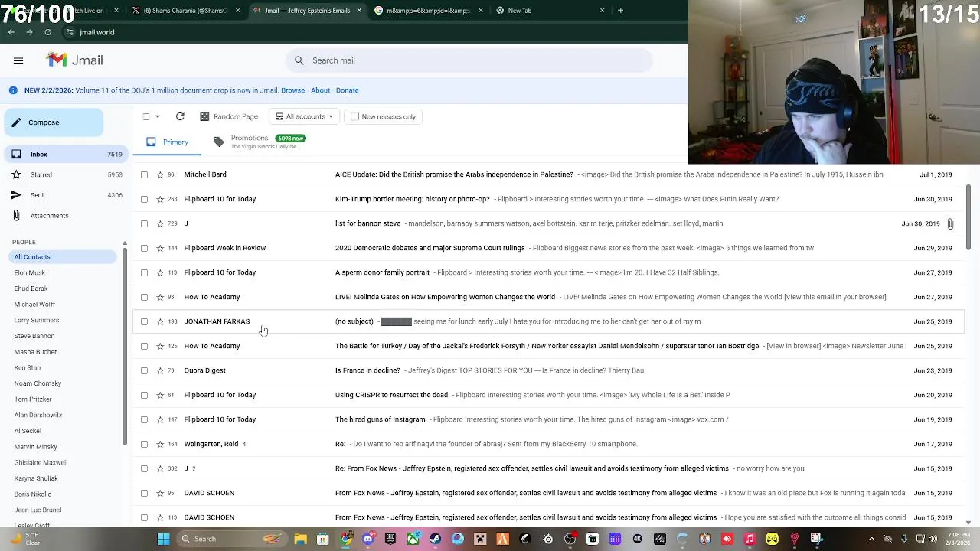Open the select-all dropdown arrow
This screenshot has height=551, width=980.
pos(158,116)
